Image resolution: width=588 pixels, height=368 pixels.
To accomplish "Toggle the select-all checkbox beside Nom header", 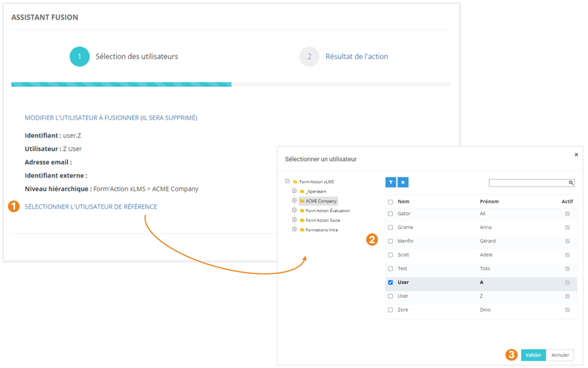I will 390,202.
